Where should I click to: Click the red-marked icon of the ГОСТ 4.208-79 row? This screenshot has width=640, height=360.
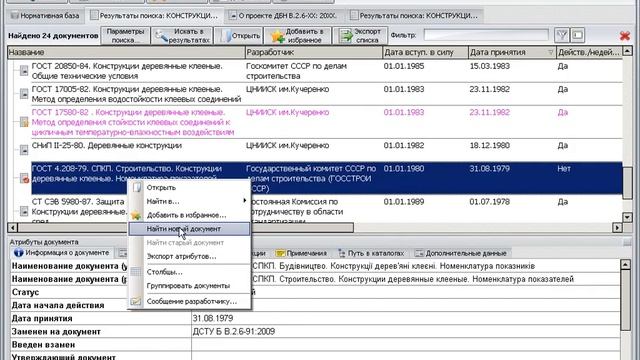[x=24, y=178]
